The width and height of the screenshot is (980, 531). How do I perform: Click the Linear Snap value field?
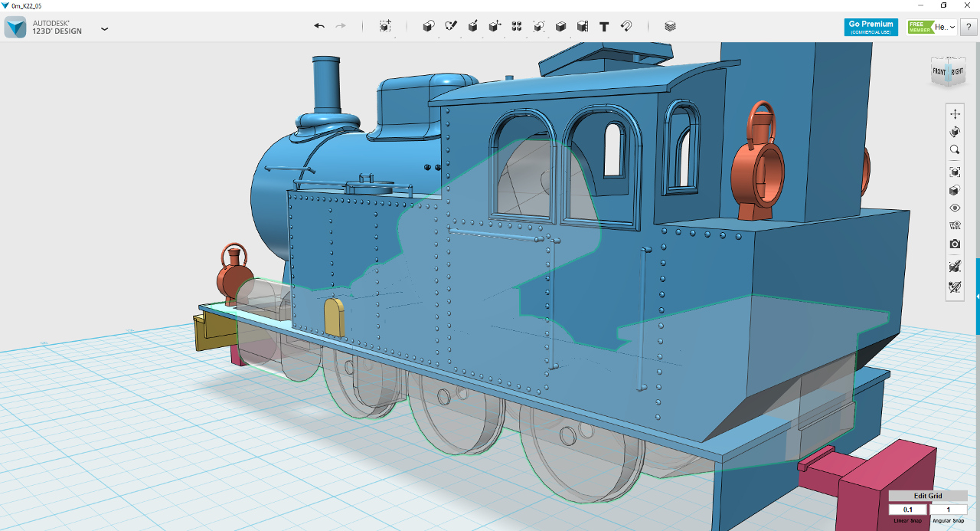pyautogui.click(x=908, y=510)
